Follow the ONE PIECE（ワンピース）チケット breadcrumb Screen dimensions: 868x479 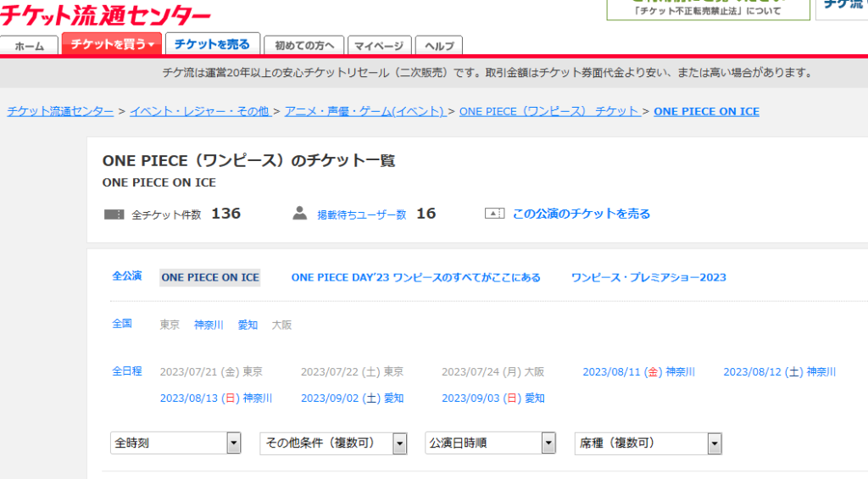[549, 111]
